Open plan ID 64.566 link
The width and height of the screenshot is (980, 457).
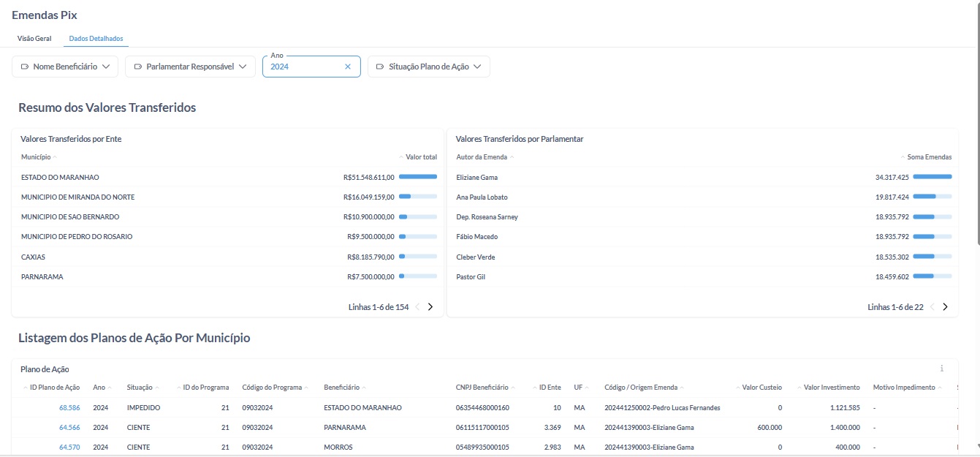pos(69,427)
